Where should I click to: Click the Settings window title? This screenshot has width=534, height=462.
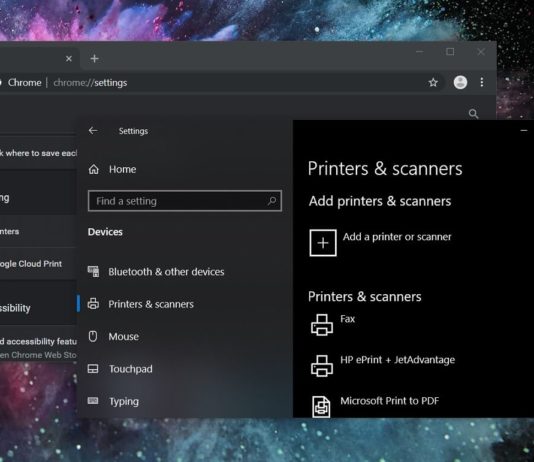point(133,131)
